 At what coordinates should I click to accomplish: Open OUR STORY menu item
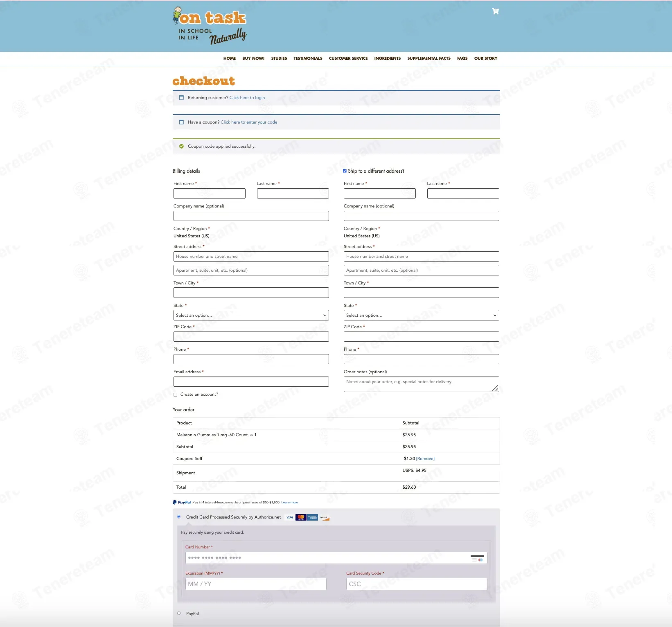pyautogui.click(x=486, y=59)
